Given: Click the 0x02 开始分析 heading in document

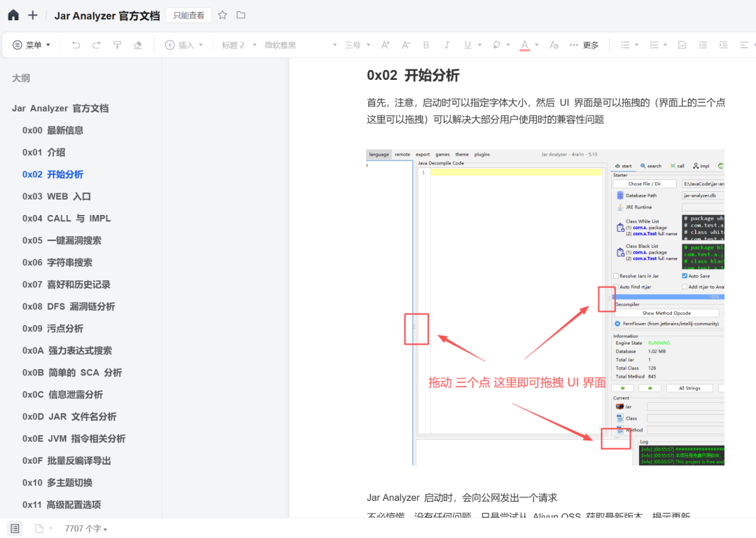Looking at the screenshot, I should [413, 75].
